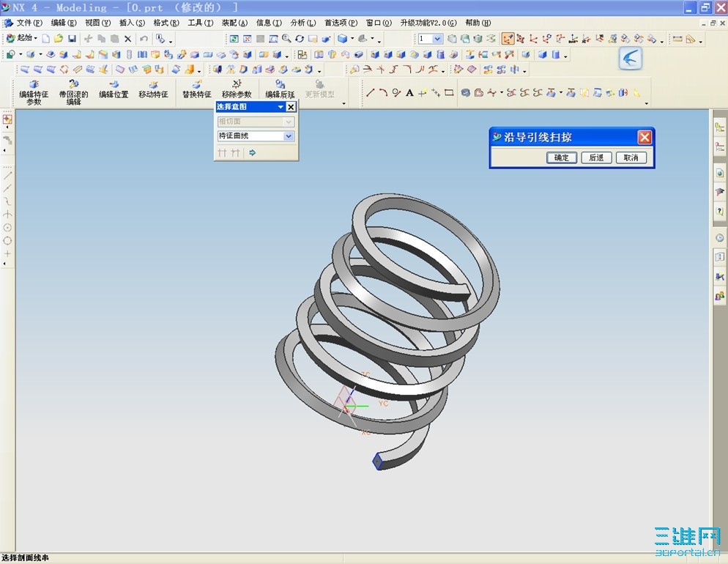728x564 pixels.
Task: Save the part with floppy disk icon
Action: [72, 39]
